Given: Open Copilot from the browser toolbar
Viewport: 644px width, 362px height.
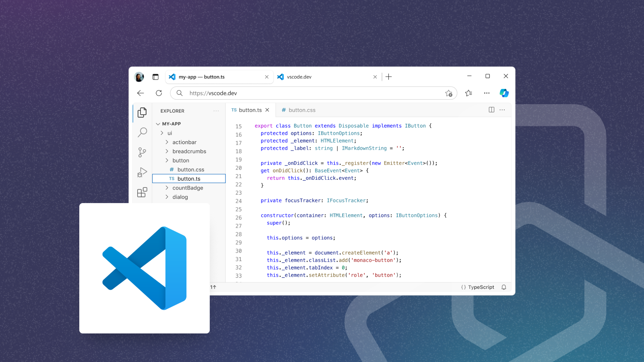Looking at the screenshot, I should [504, 93].
